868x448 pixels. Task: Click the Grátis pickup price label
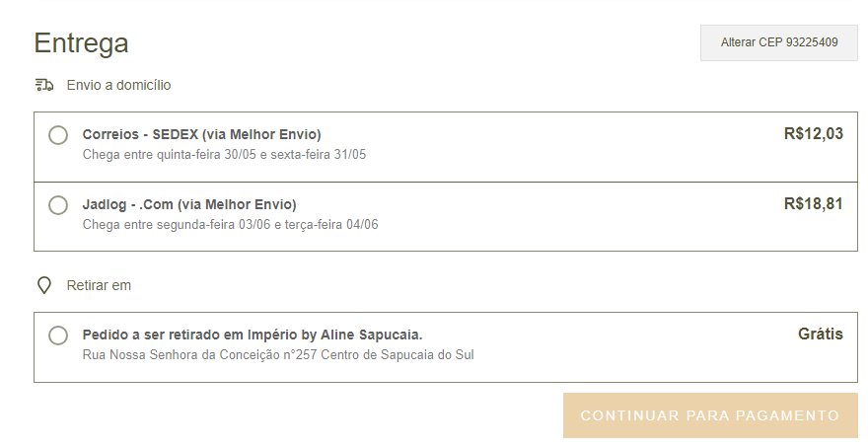(x=821, y=335)
